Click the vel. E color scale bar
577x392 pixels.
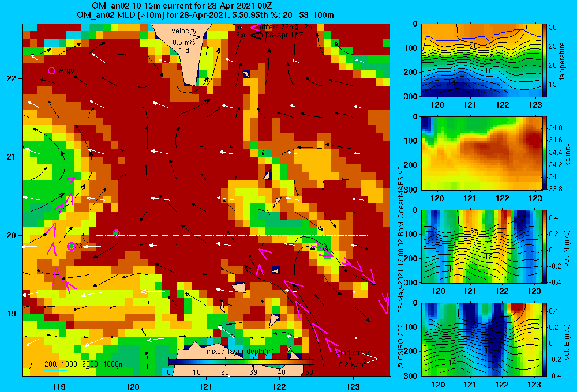click(x=545, y=340)
